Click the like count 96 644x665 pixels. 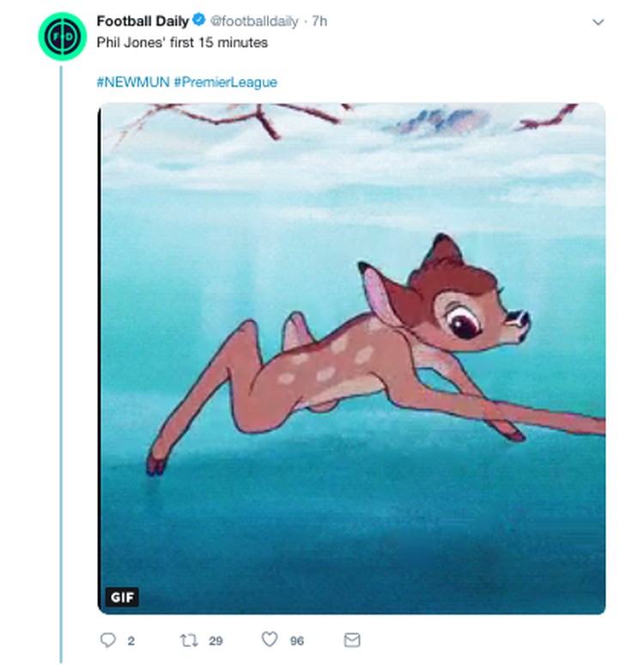(297, 641)
